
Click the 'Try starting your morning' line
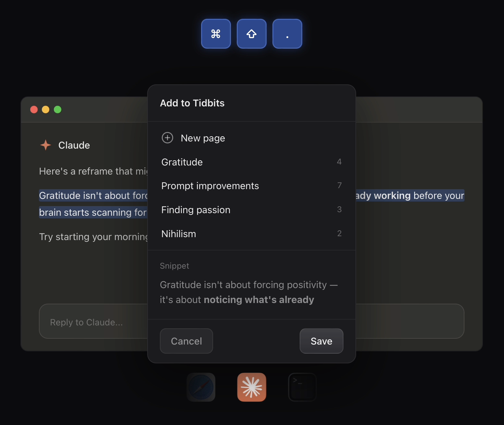click(x=93, y=237)
